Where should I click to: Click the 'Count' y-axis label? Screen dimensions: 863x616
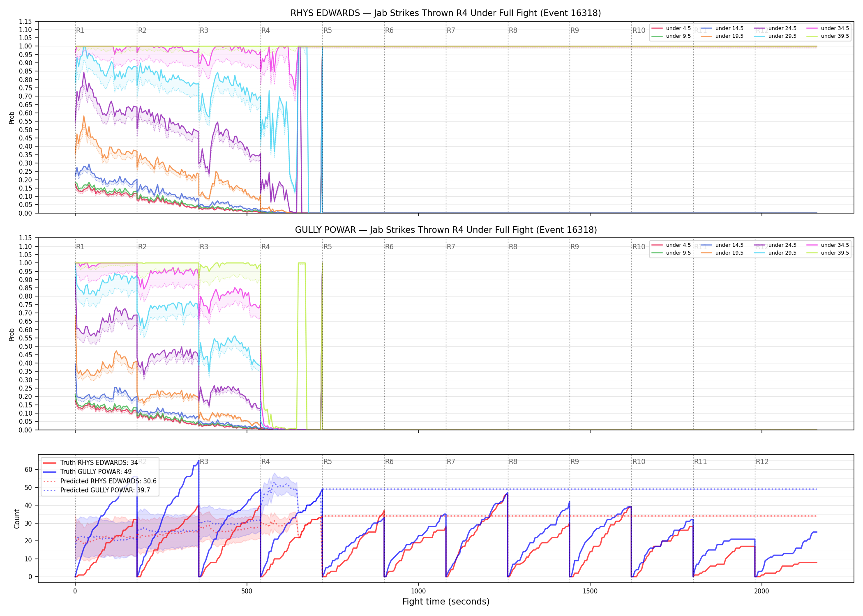tap(17, 519)
